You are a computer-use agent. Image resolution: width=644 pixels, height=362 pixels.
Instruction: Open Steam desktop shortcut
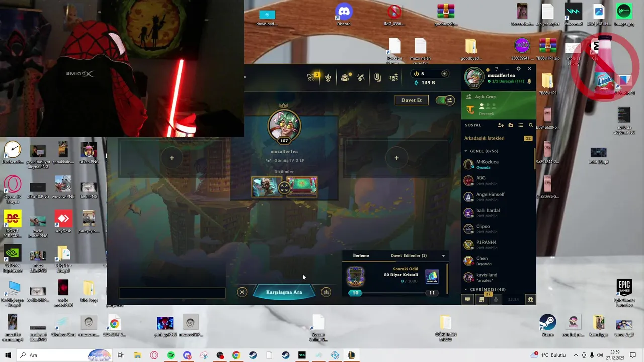547,325
